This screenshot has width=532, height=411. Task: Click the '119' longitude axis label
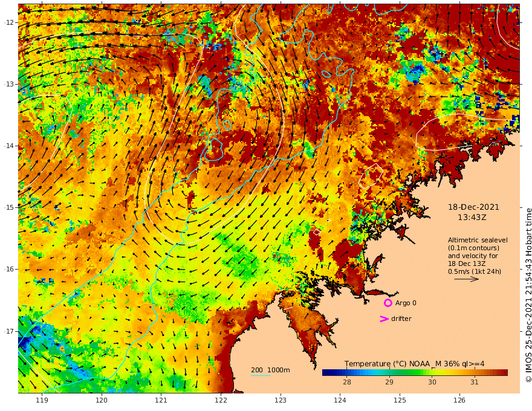(x=42, y=400)
